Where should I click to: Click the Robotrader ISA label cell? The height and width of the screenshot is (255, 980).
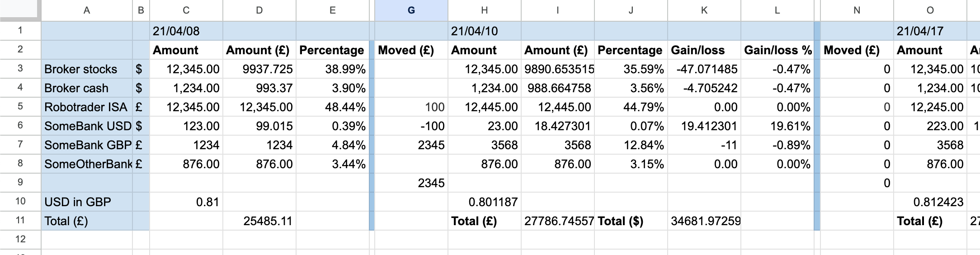87,107
